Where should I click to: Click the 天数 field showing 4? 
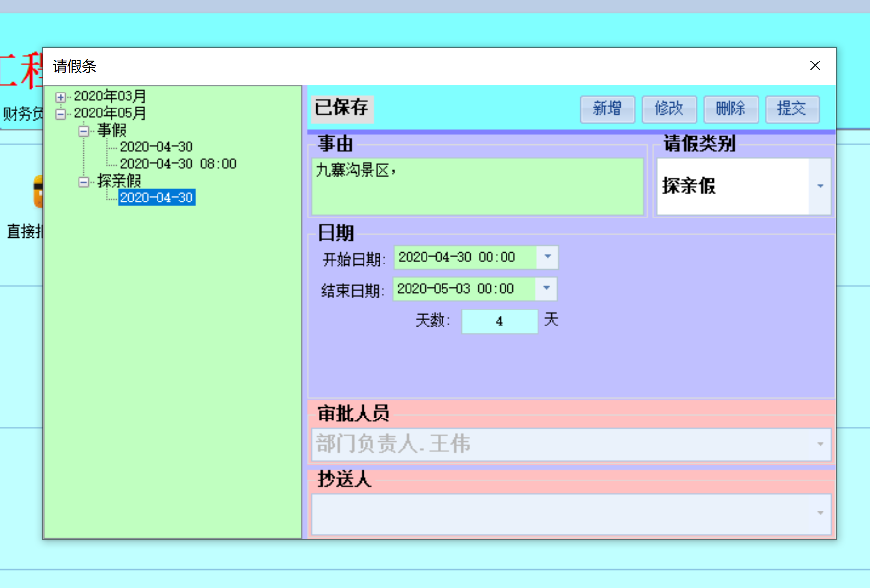pos(500,322)
